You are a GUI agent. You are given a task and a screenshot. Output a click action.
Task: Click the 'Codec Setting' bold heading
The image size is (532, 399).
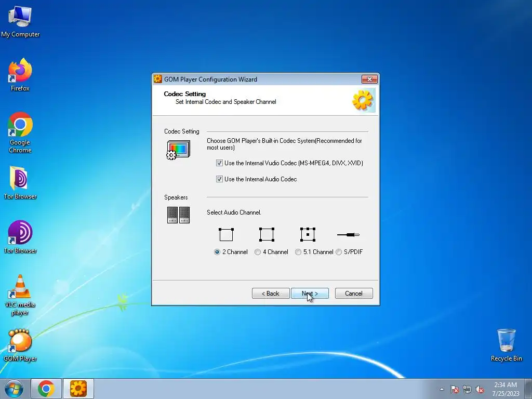[x=185, y=94]
